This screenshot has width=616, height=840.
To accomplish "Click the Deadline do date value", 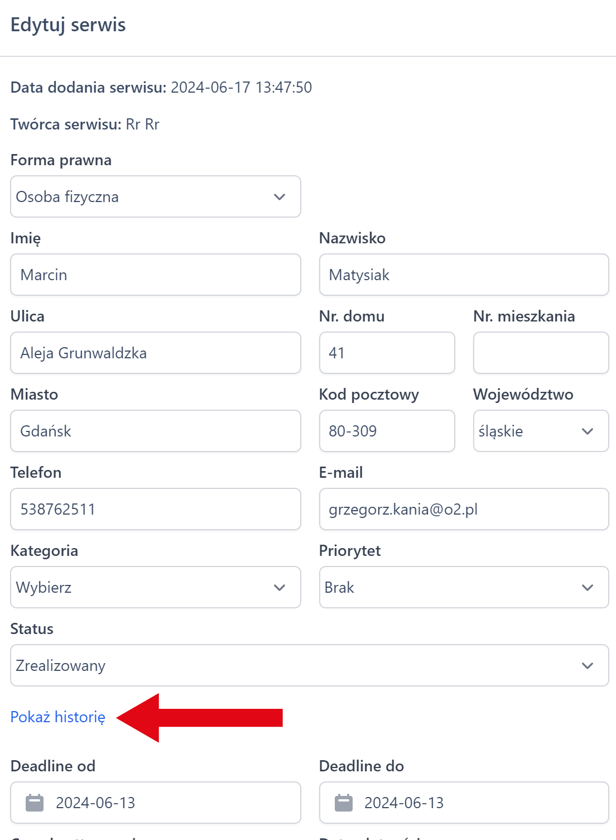I will tap(404, 803).
